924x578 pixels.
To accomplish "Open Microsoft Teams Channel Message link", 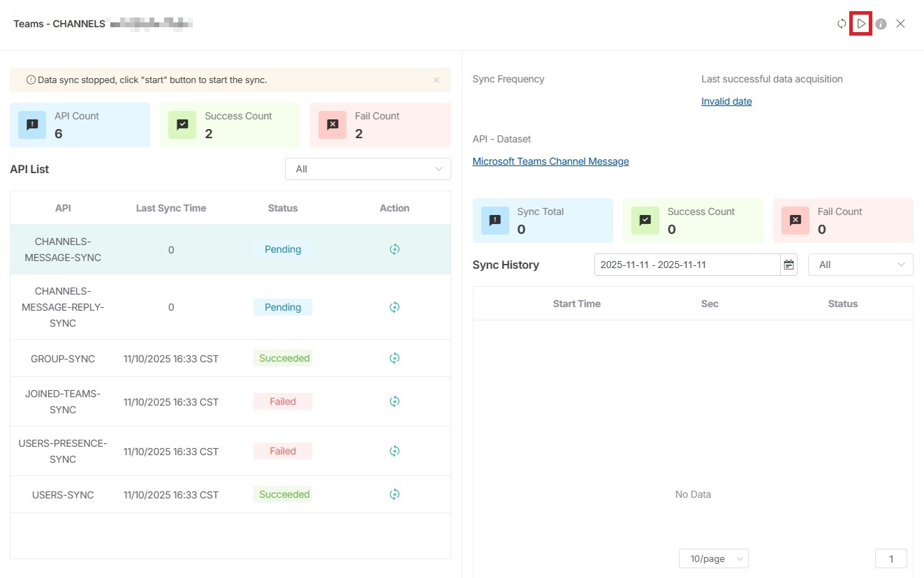I will tap(550, 161).
